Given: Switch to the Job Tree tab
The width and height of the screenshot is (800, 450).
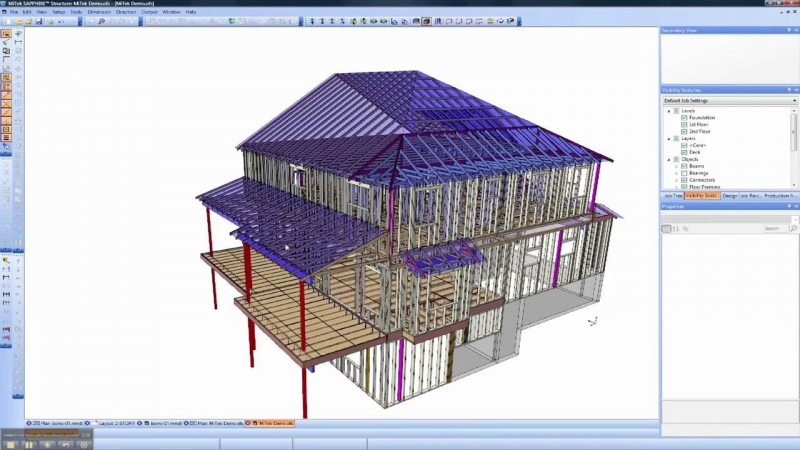Looking at the screenshot, I should pyautogui.click(x=672, y=195).
